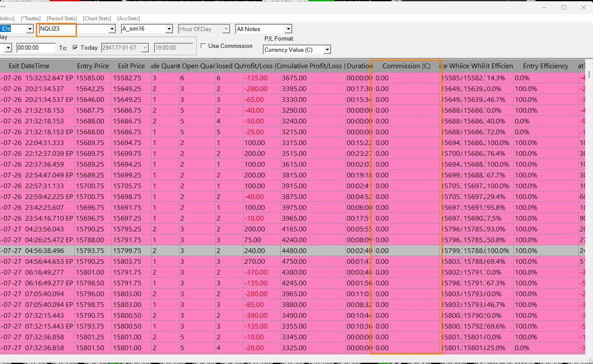The height and width of the screenshot is (364, 593).
Task: Click the Duration column header
Action: (359, 66)
